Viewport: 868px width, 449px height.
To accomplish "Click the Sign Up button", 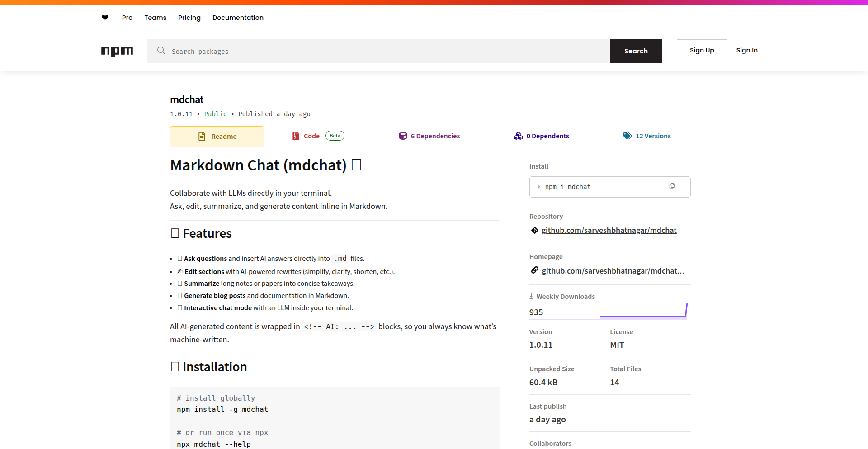I will coord(702,50).
